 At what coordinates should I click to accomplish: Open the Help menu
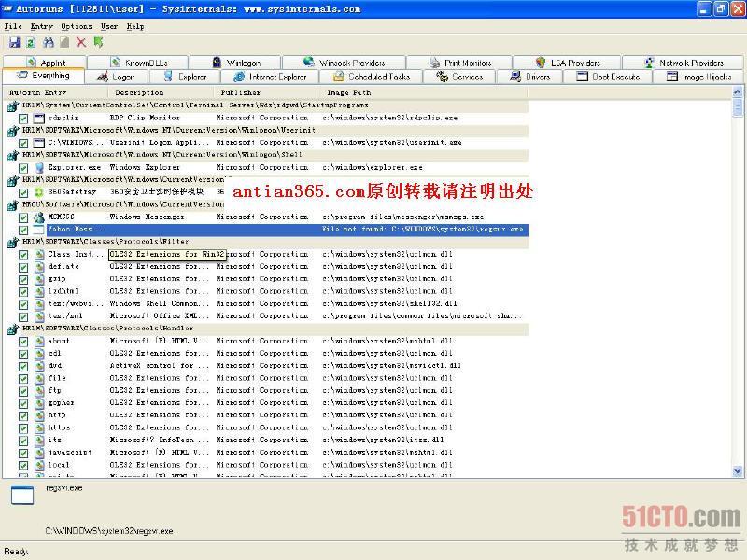click(135, 26)
